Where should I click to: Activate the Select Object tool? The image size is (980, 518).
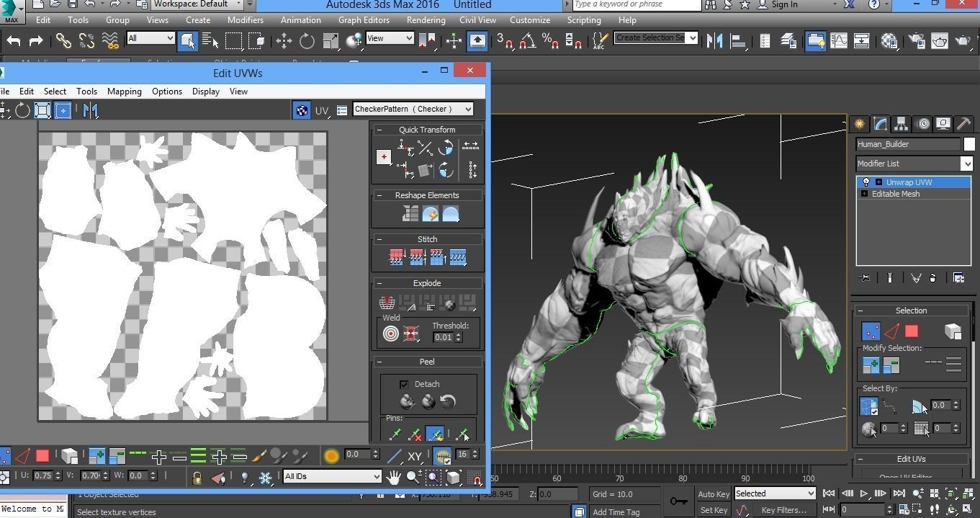click(187, 41)
